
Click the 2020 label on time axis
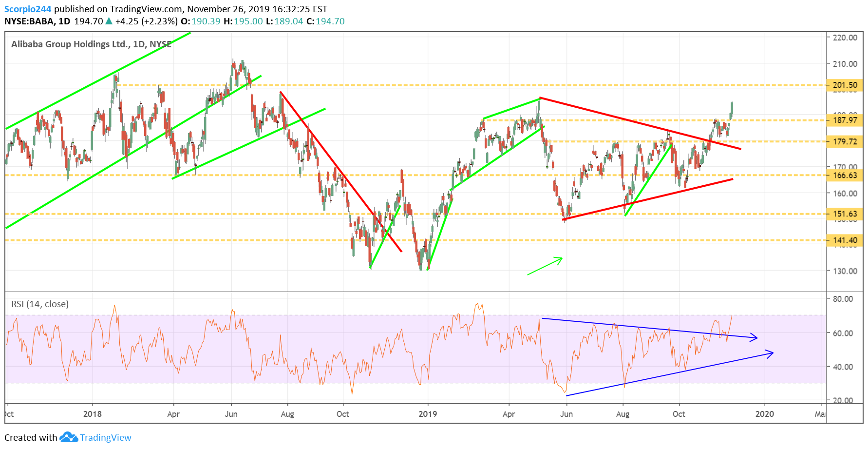pos(765,414)
